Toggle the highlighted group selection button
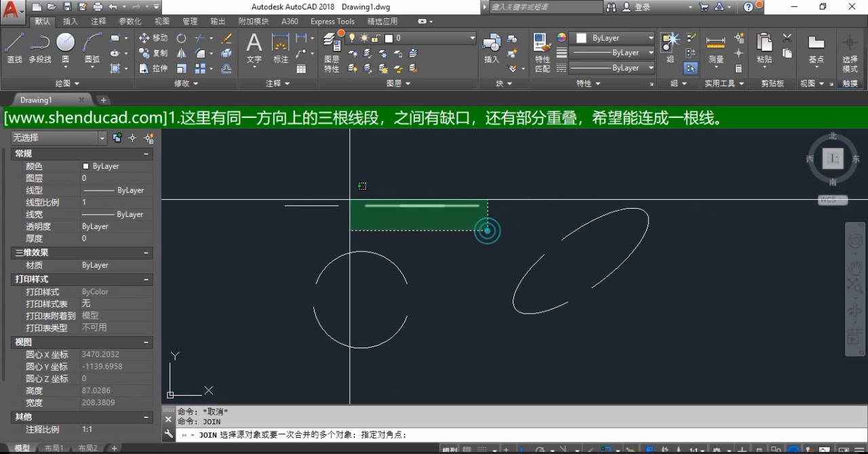 point(690,68)
